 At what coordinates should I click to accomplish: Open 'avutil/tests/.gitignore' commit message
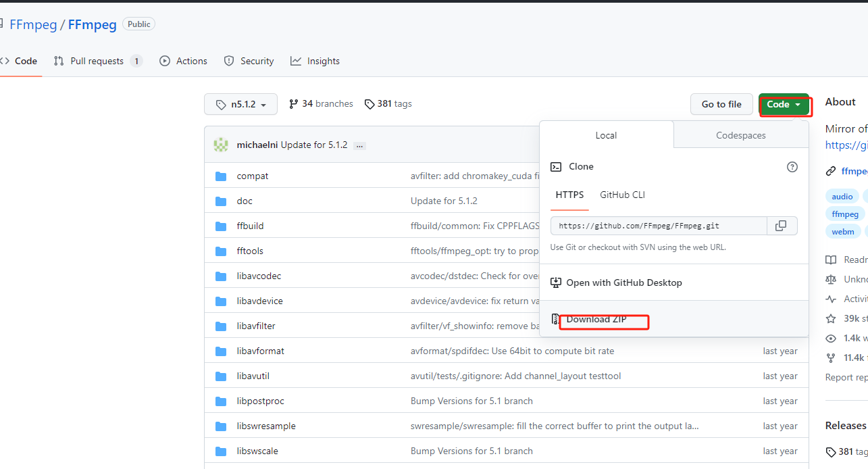(x=516, y=376)
